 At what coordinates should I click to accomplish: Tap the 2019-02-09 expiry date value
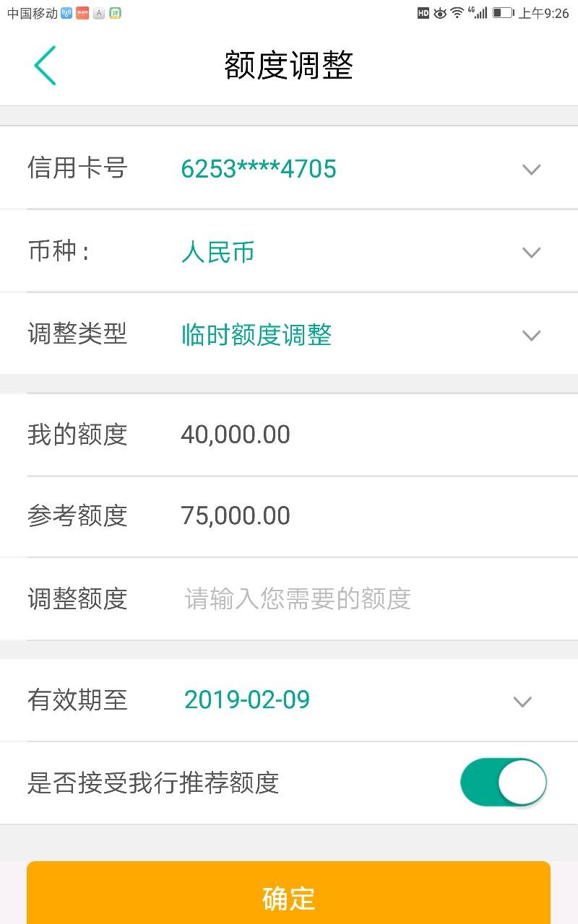coord(247,699)
